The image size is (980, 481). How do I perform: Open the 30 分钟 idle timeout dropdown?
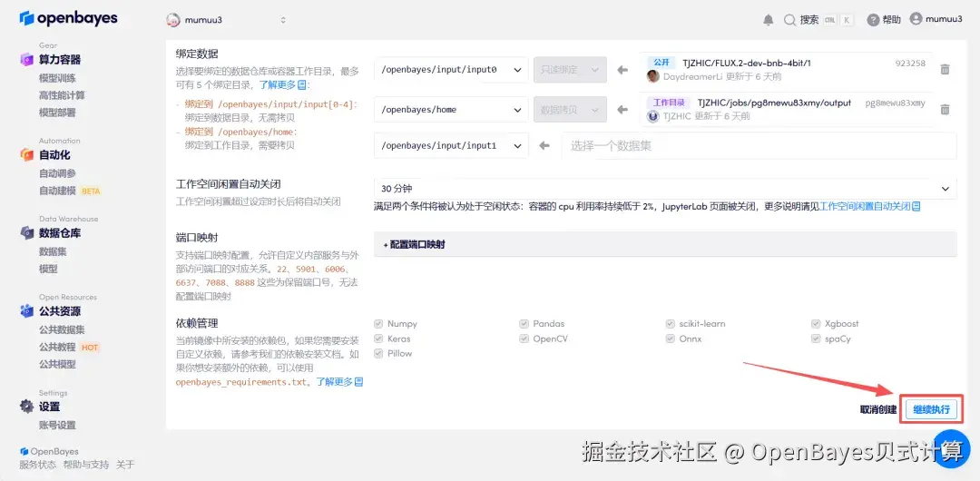click(665, 189)
